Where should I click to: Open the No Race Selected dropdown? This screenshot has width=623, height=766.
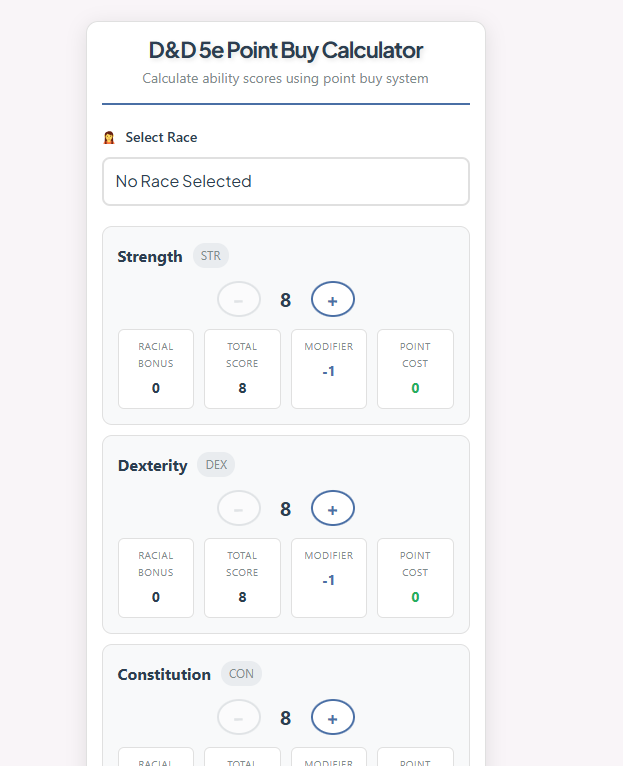pos(285,181)
